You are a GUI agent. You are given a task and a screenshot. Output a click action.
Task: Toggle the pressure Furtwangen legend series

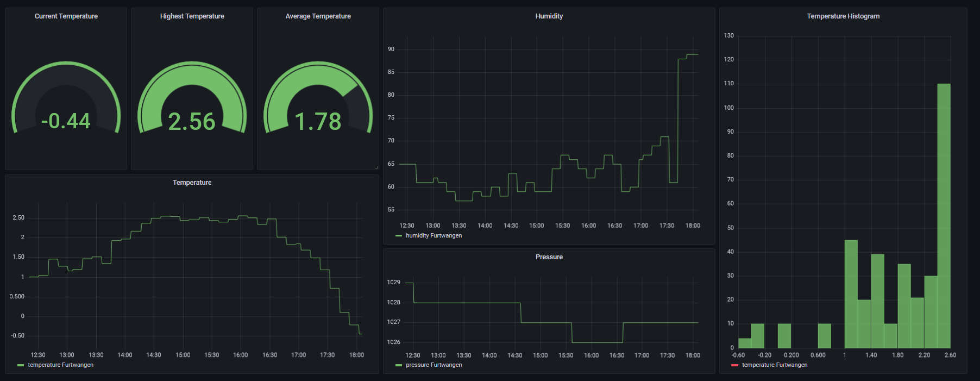(434, 365)
